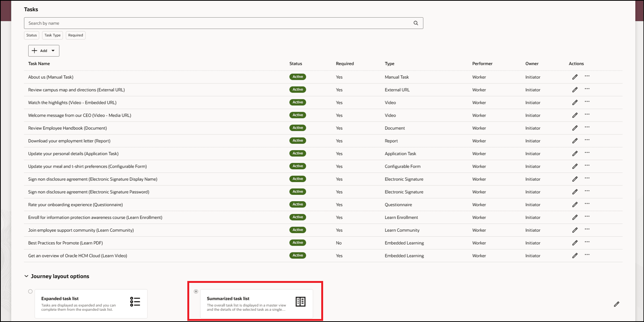Edit the About us (Manual Task) row

pyautogui.click(x=575, y=77)
